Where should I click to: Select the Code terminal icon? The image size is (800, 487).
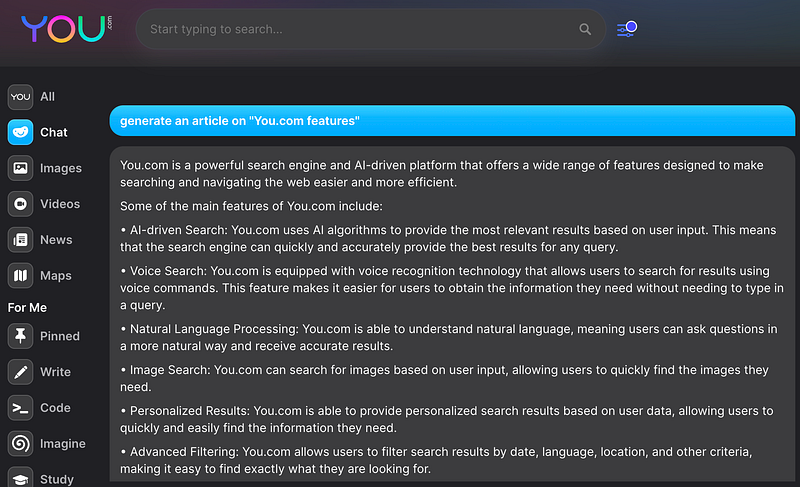tap(20, 408)
